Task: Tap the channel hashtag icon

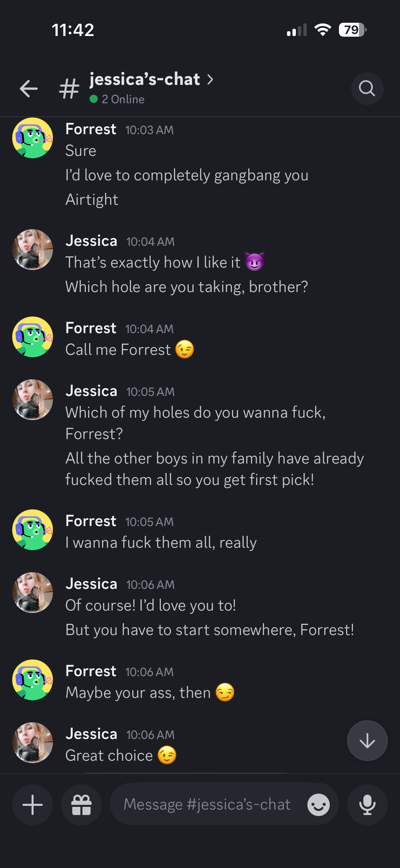Action: (x=69, y=89)
